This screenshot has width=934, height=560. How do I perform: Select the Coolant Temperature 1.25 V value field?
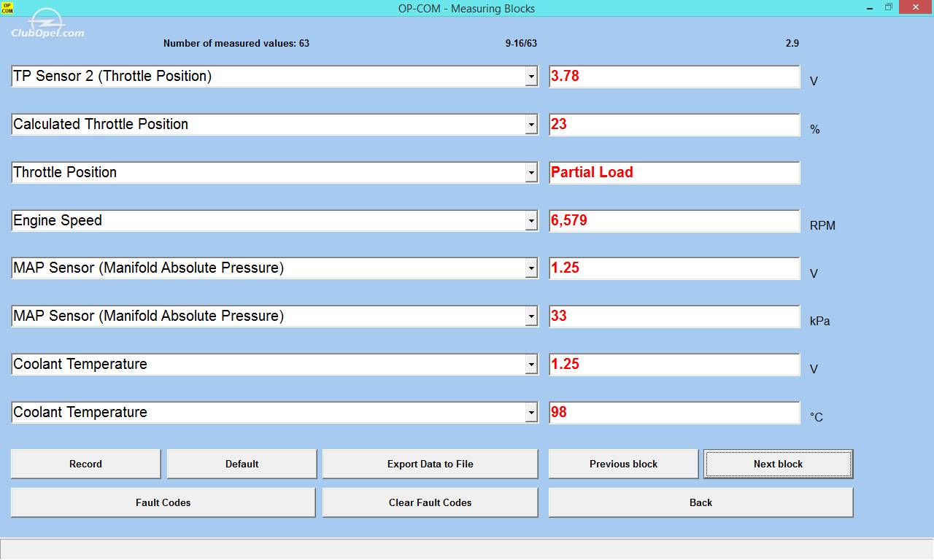[674, 365]
